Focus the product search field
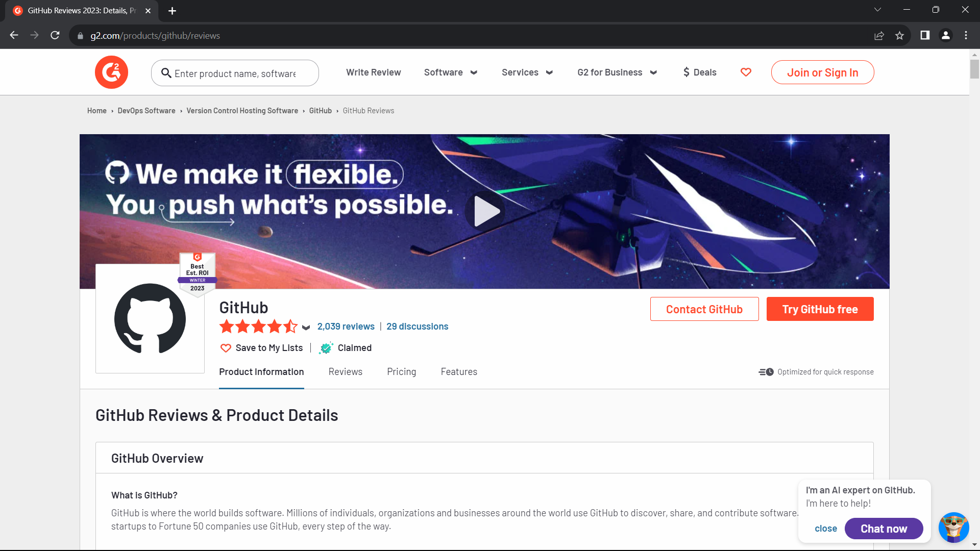Image resolution: width=980 pixels, height=551 pixels. (235, 73)
